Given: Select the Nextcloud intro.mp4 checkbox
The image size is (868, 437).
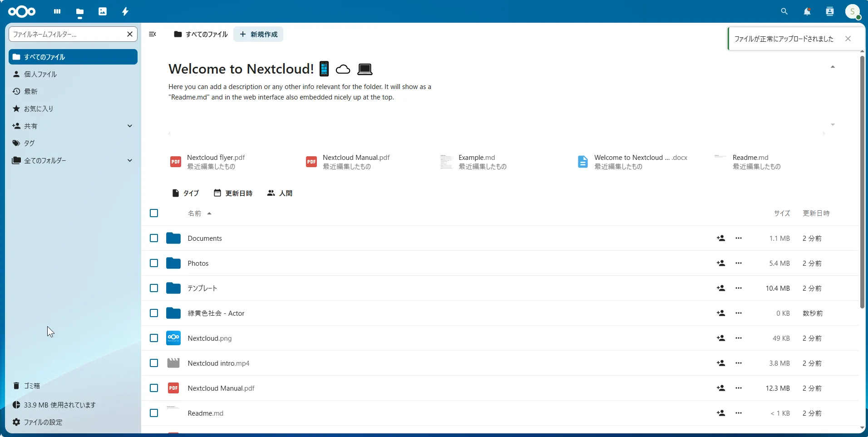Looking at the screenshot, I should pos(154,363).
